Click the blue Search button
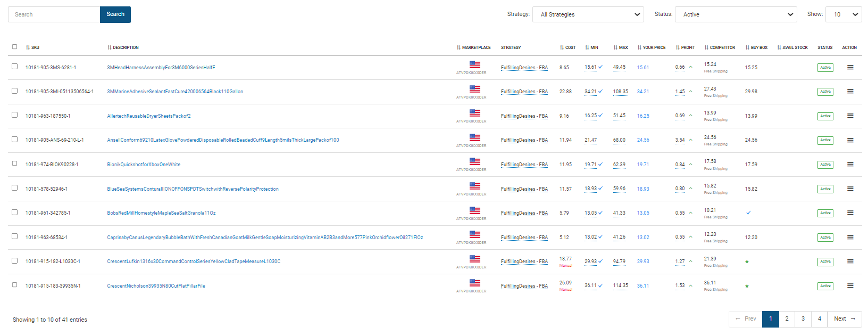 pyautogui.click(x=115, y=14)
